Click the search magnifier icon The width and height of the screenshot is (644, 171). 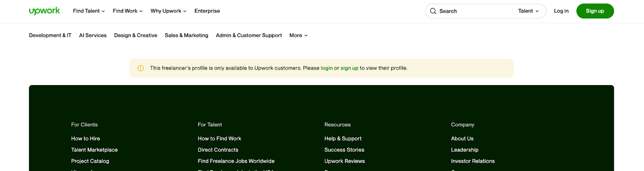point(433,11)
